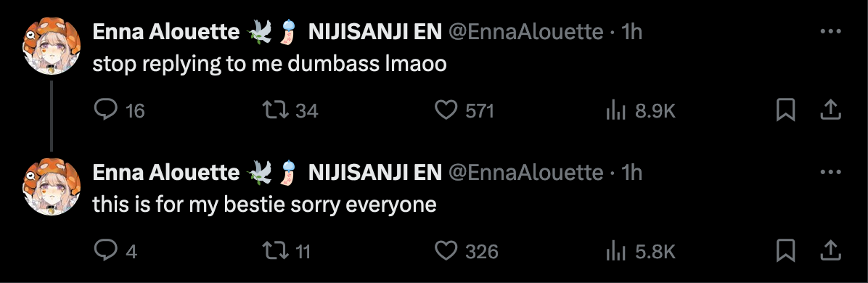868x283 pixels.
Task: Share the first tweet via share icon
Action: click(x=830, y=110)
